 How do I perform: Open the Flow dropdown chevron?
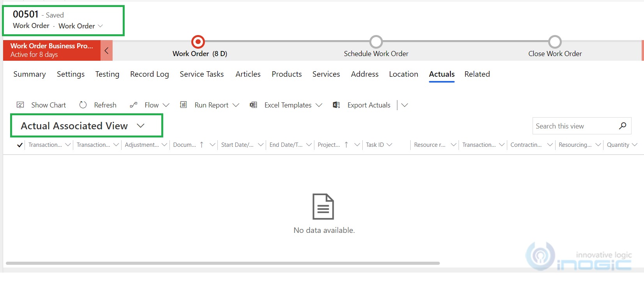(166, 105)
